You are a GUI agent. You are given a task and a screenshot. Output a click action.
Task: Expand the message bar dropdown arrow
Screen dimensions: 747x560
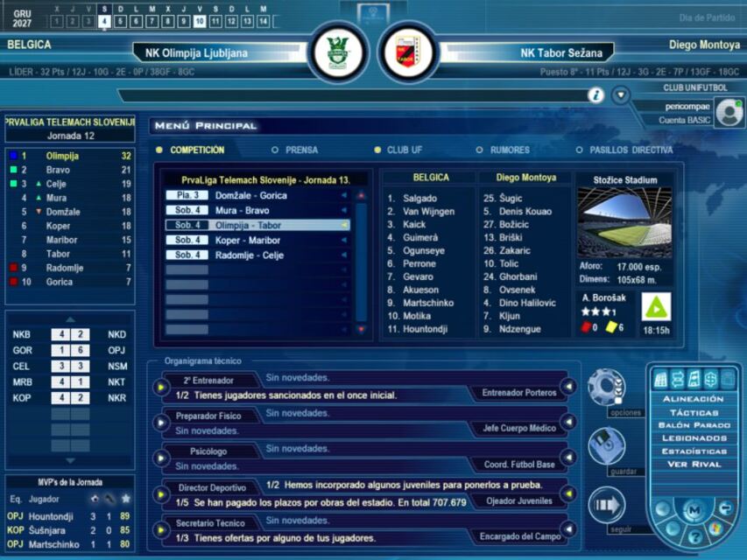coord(621,95)
